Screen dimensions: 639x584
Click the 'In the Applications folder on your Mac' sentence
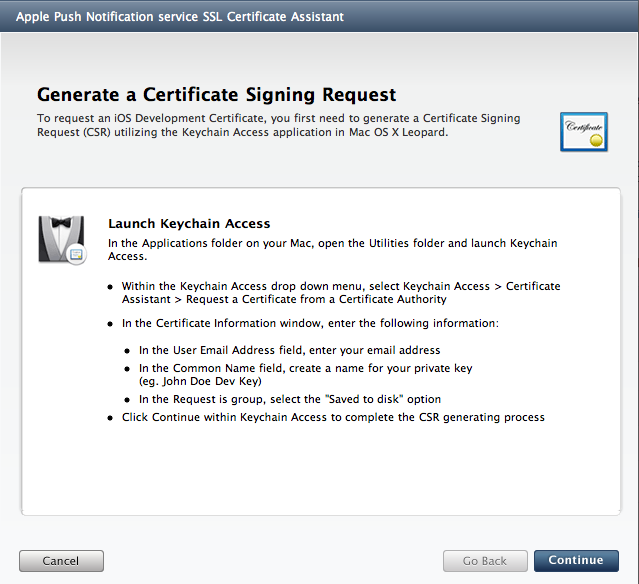[x=333, y=249]
